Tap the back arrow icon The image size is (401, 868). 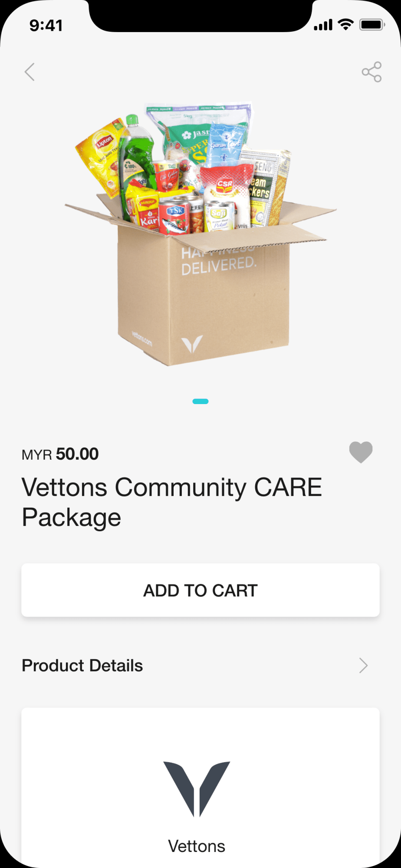(30, 72)
